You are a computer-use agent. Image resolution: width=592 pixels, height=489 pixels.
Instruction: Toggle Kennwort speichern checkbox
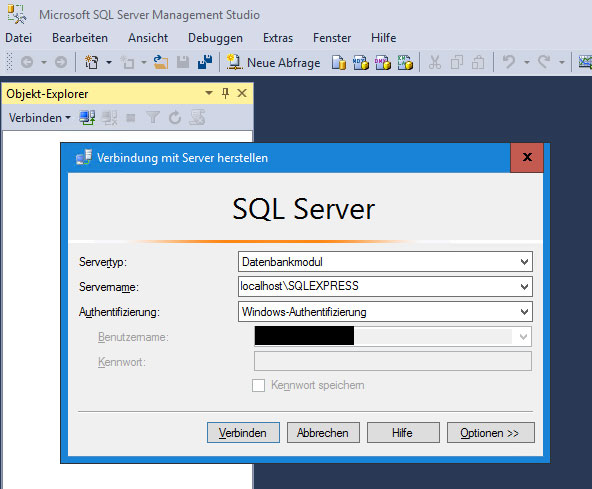pyautogui.click(x=258, y=386)
